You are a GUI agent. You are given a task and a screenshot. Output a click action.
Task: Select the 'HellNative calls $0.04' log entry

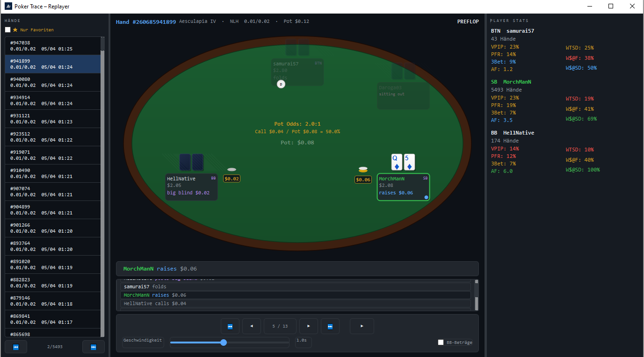coord(295,304)
